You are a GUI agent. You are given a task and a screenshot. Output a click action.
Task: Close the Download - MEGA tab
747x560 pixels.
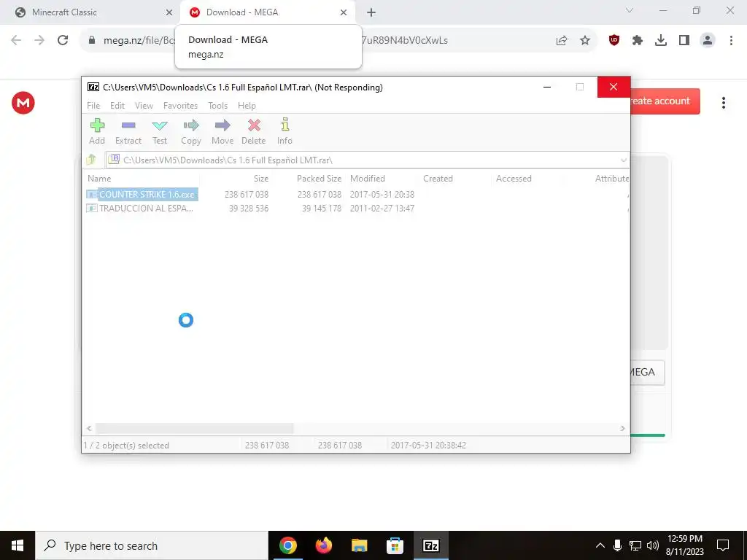(344, 12)
